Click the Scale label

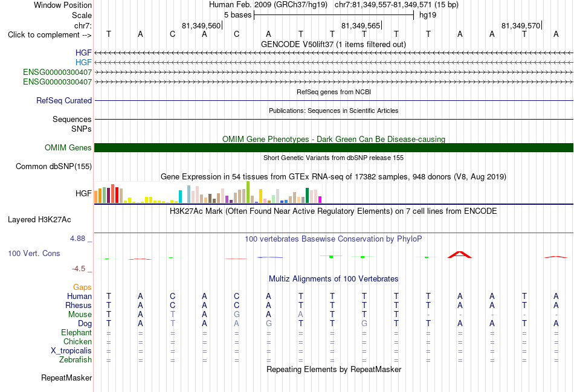pyautogui.click(x=82, y=15)
